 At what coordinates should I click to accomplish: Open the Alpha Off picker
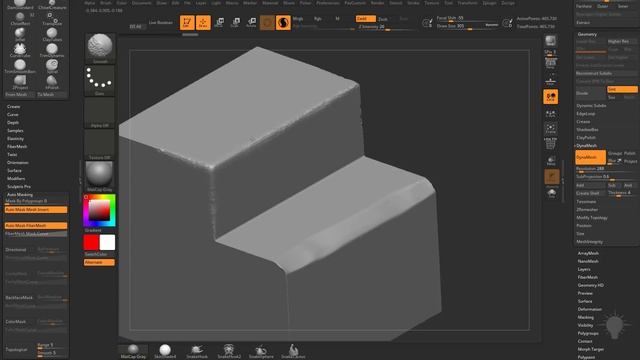coord(99,113)
